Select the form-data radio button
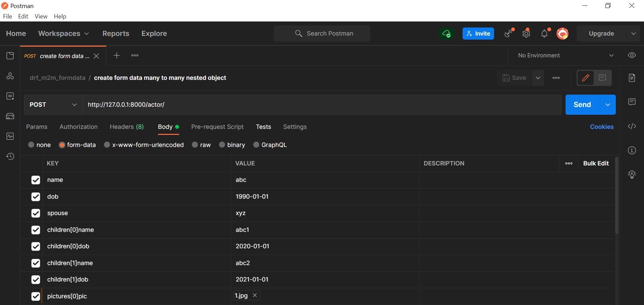Screen dimensions: 644x305 tap(62, 145)
